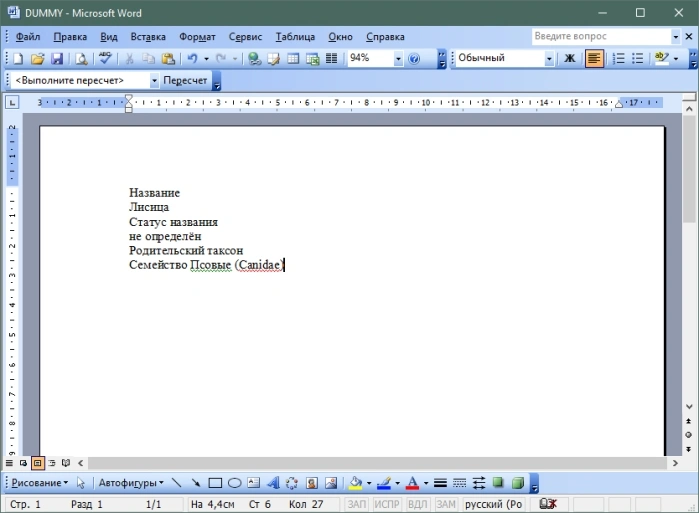Click the Пересчет button
Screen dimensions: 699x513
[x=185, y=81]
